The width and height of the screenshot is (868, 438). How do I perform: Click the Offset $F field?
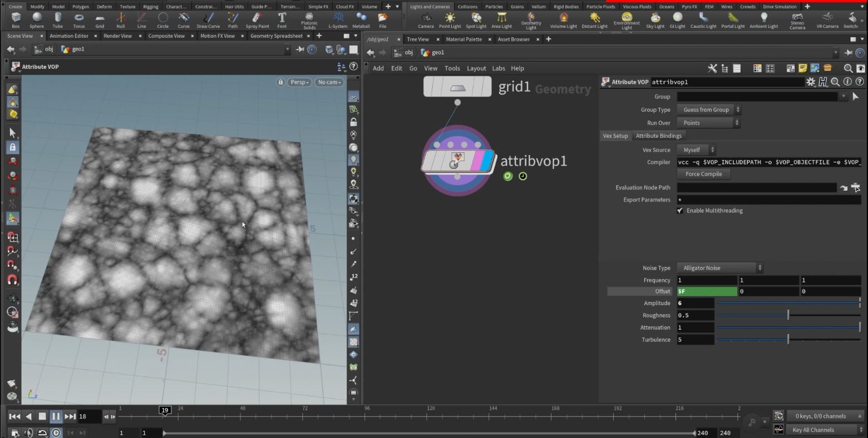coord(707,291)
